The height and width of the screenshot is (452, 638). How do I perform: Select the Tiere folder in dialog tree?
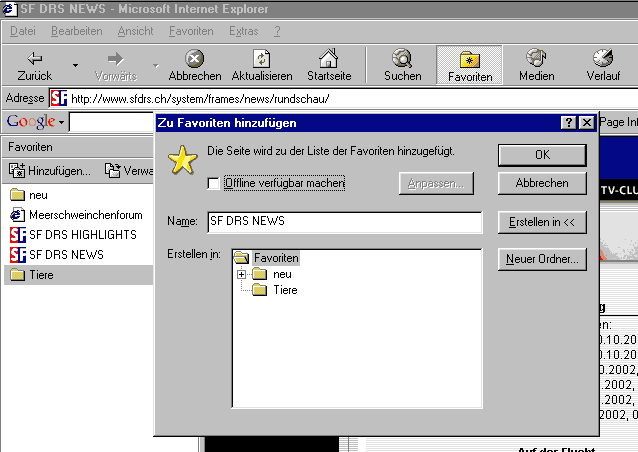[x=284, y=290]
